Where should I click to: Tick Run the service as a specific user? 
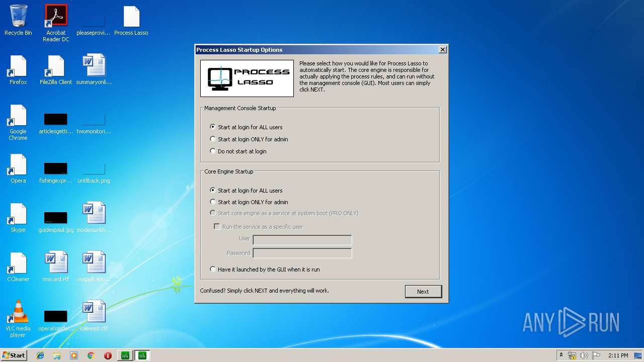pos(259,227)
